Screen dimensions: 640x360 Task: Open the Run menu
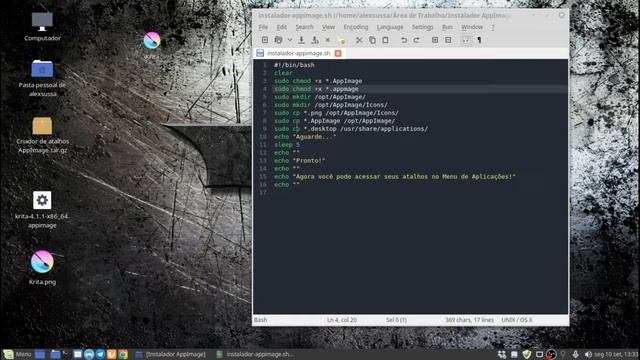[x=447, y=27]
